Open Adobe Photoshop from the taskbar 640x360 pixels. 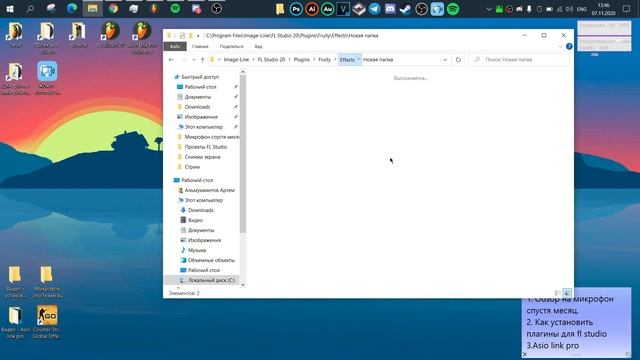point(296,9)
